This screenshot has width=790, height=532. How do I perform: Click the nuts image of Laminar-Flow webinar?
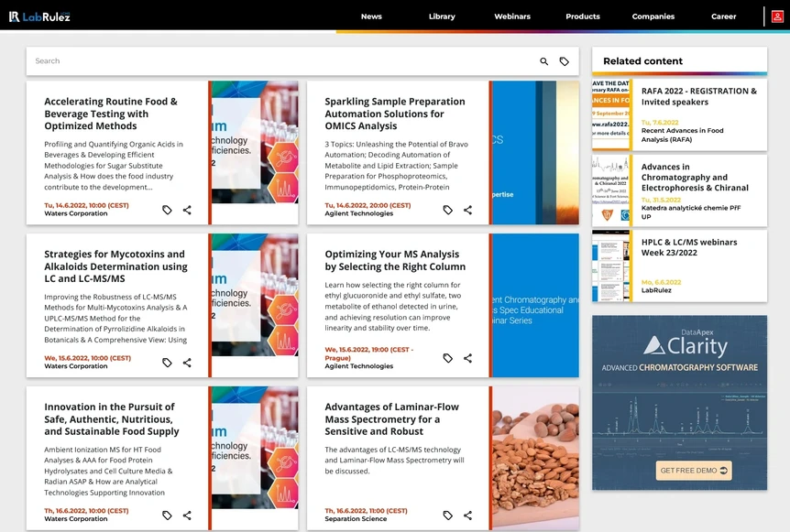[x=535, y=458]
